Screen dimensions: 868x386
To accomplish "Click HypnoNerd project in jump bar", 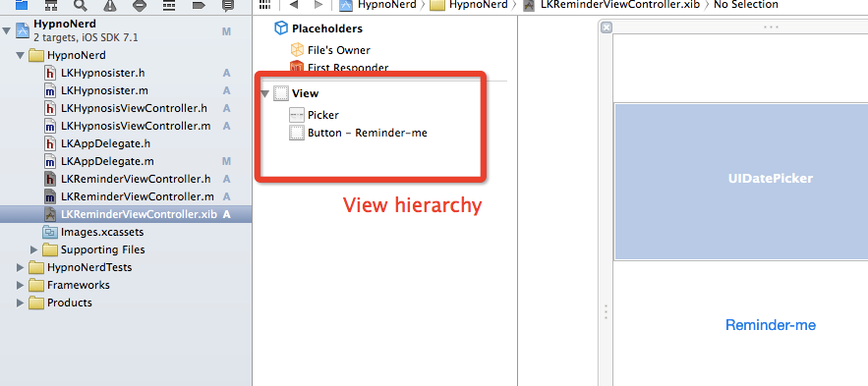I will [x=378, y=5].
